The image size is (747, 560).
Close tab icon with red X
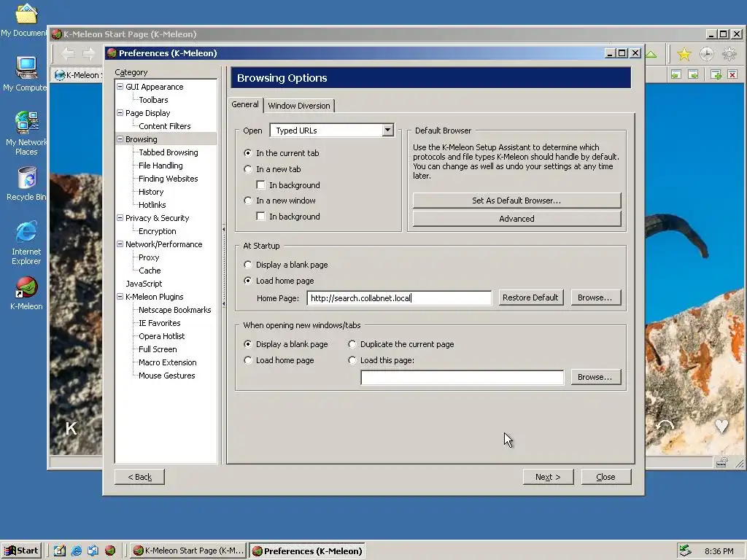click(x=732, y=74)
